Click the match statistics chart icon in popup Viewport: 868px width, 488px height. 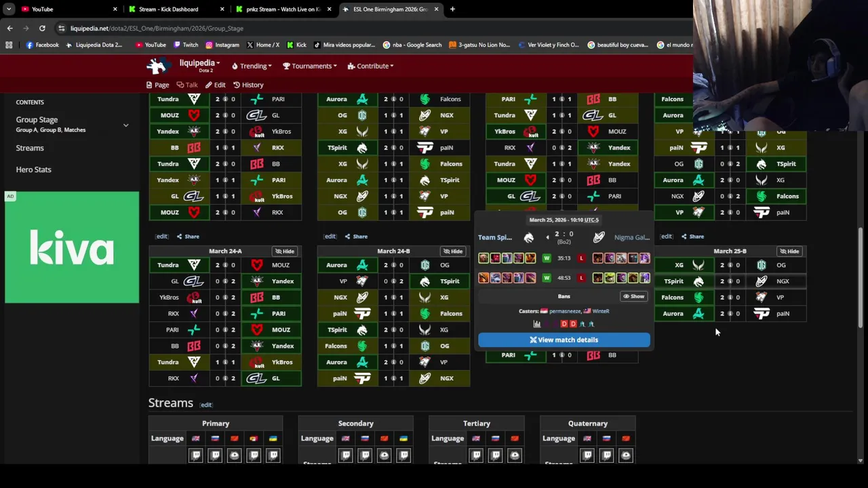coord(537,324)
